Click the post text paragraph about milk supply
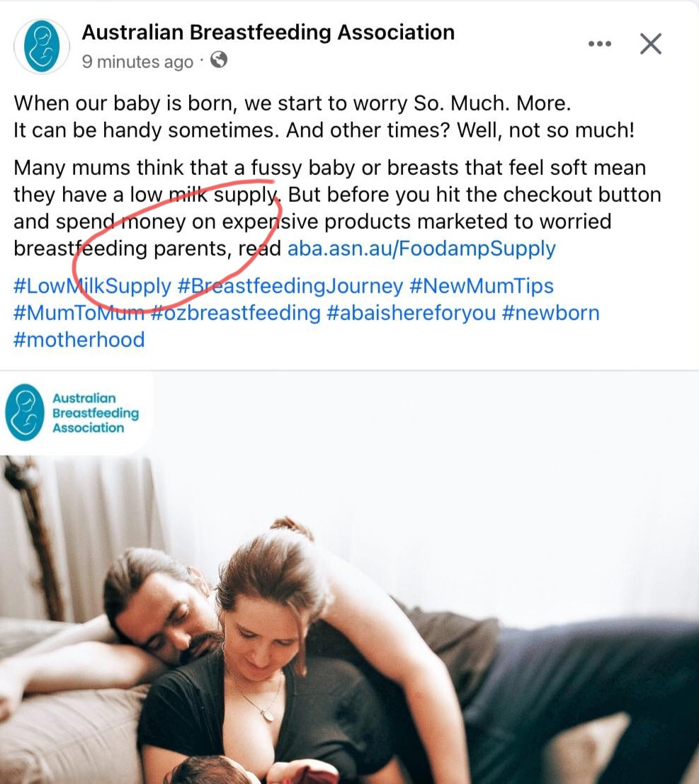 click(338, 208)
